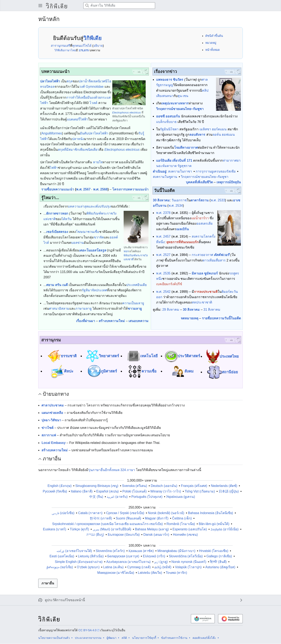Image resolution: width=281 pixels, height=644 pixels.
Task: Click the Wikimedia project badge
Action: click(203, 618)
